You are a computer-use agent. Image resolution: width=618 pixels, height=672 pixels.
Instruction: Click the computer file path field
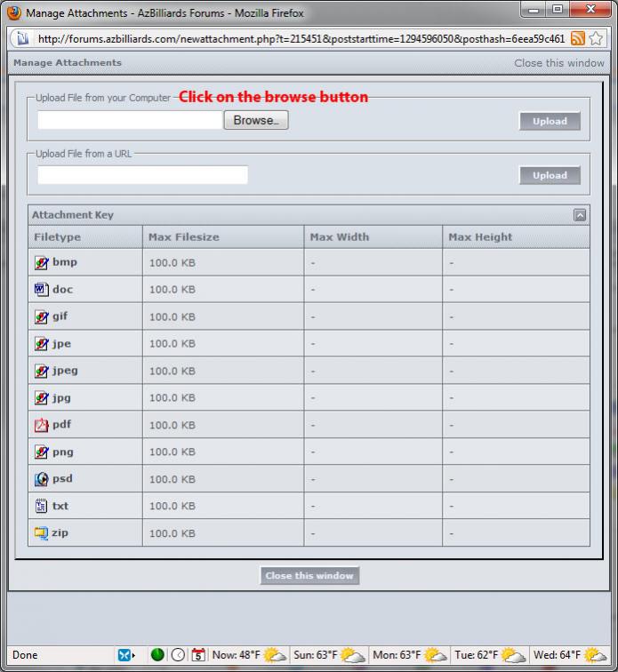point(130,120)
